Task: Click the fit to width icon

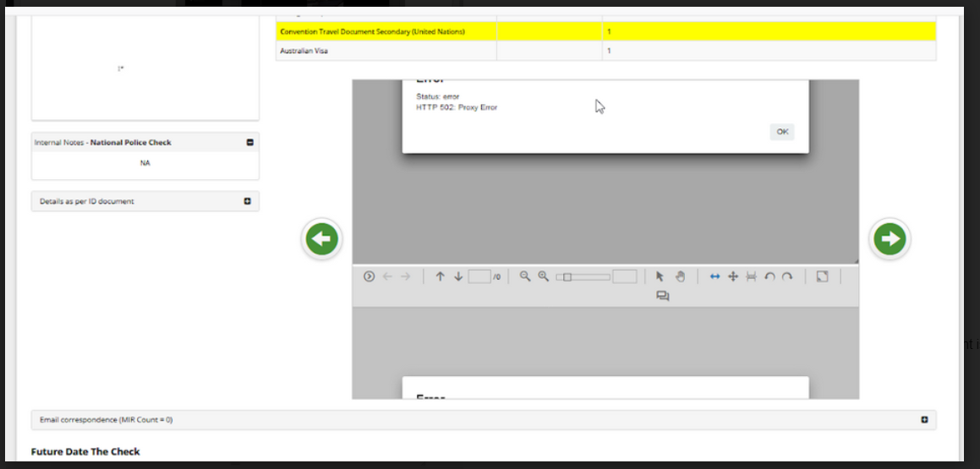Action: click(714, 276)
